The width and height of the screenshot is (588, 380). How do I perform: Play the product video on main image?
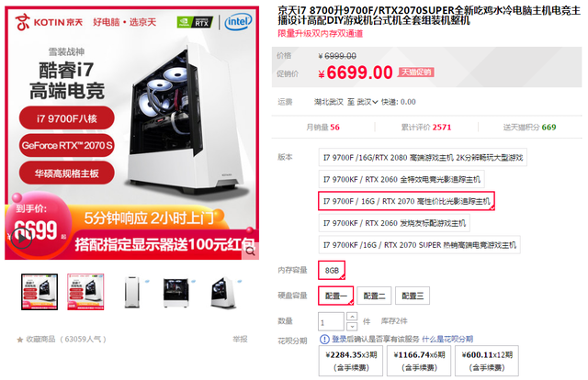(x=21, y=238)
